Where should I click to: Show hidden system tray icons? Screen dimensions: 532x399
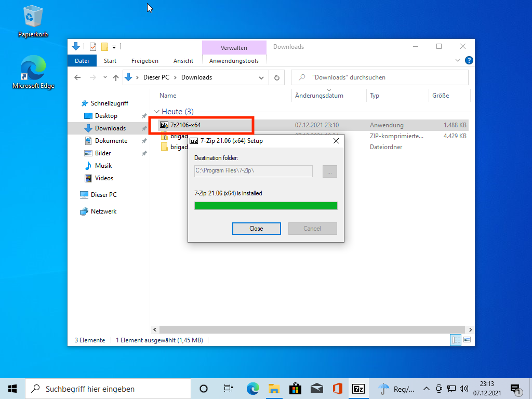pyautogui.click(x=427, y=389)
